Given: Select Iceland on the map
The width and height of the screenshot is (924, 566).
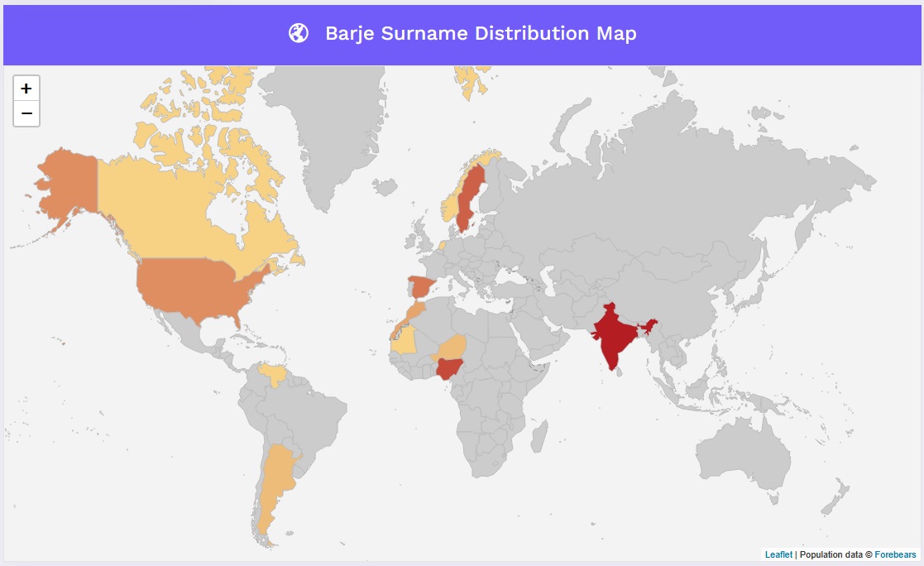Looking at the screenshot, I should point(385,187).
